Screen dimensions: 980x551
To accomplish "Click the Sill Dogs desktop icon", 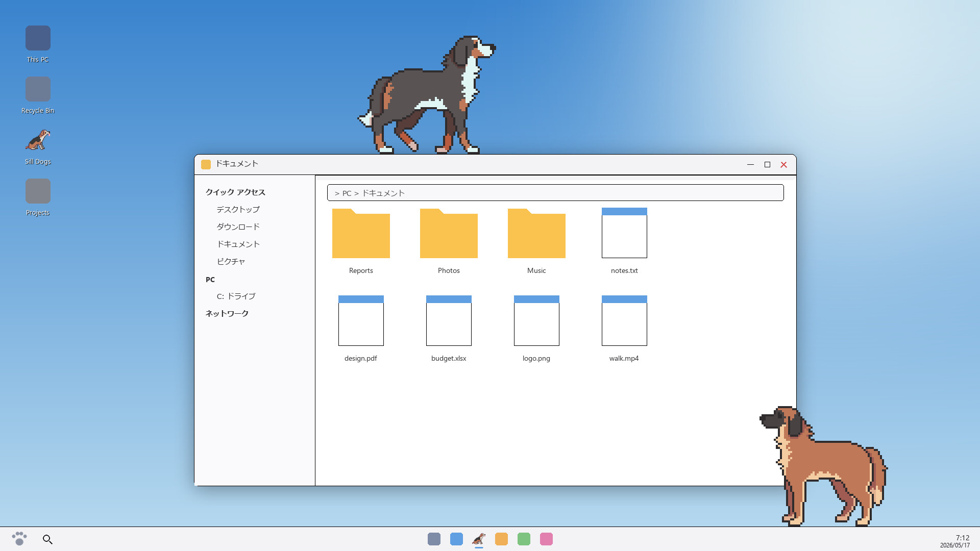I will pos(38,140).
